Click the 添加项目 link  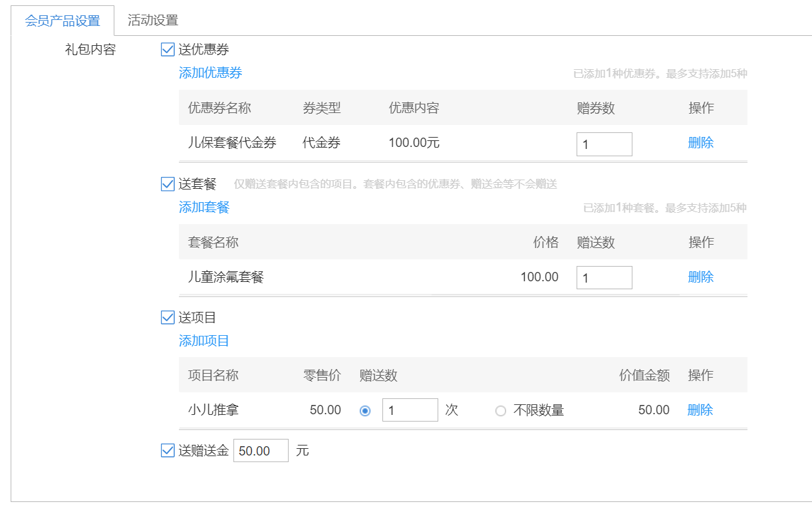tap(203, 341)
